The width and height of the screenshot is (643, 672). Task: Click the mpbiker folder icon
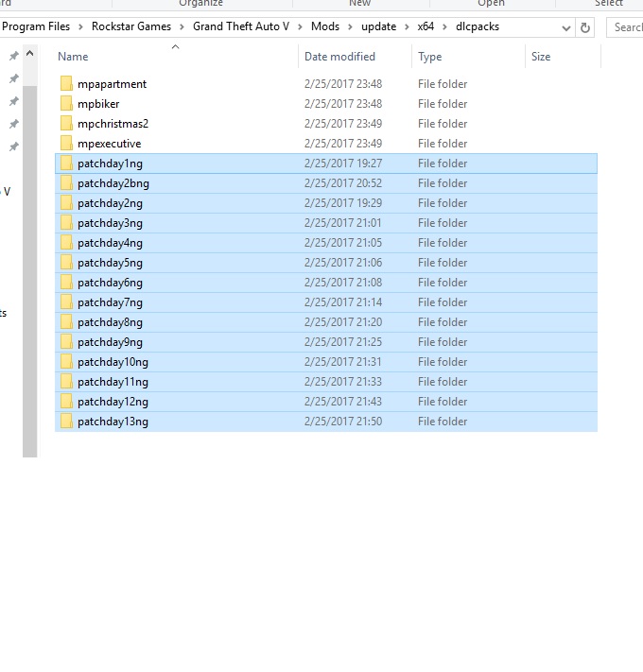pyautogui.click(x=66, y=103)
